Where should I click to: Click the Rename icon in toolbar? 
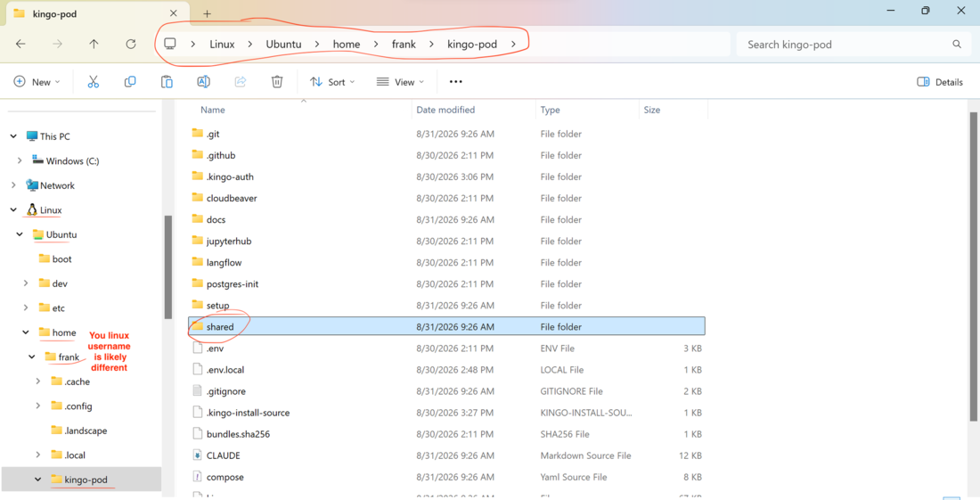[204, 82]
